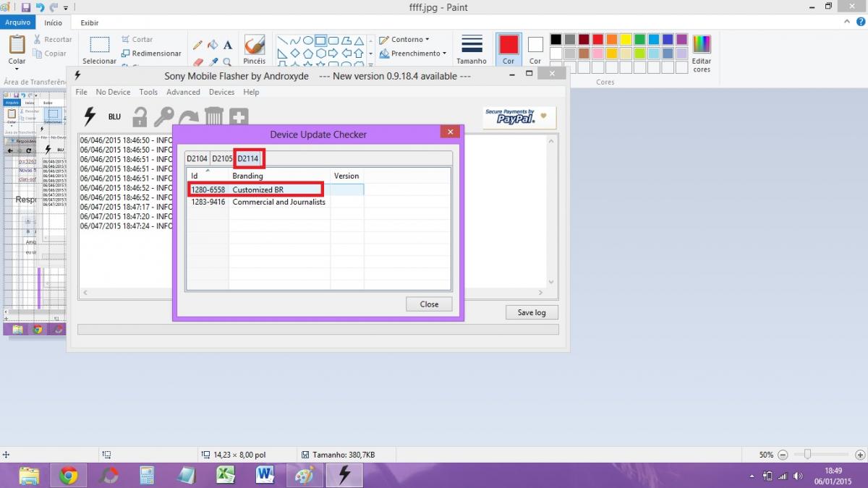Pick the straight Line shape
The image size is (868, 488).
[282, 40]
